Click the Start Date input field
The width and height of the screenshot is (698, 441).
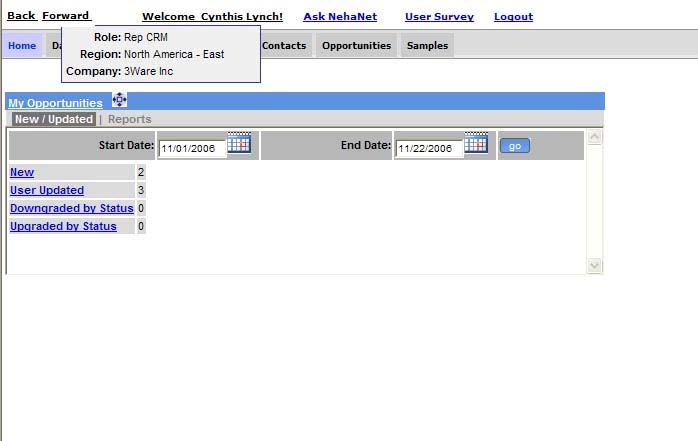[x=190, y=149]
